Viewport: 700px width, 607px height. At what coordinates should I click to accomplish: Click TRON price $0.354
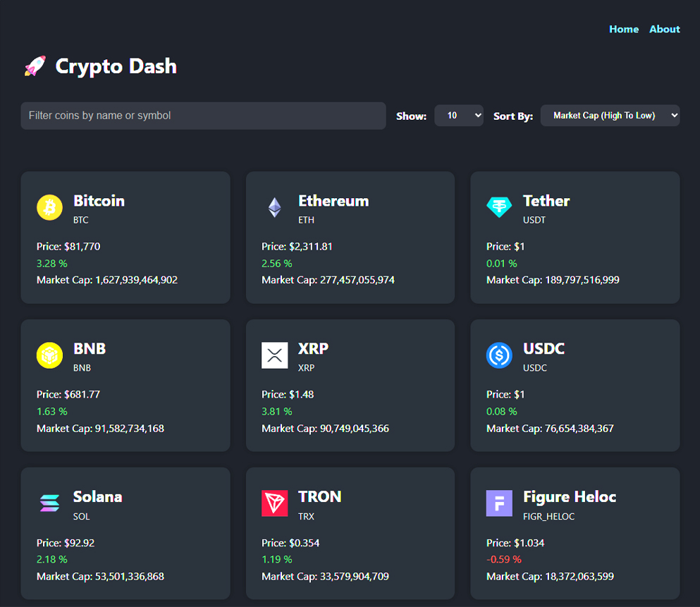click(290, 543)
